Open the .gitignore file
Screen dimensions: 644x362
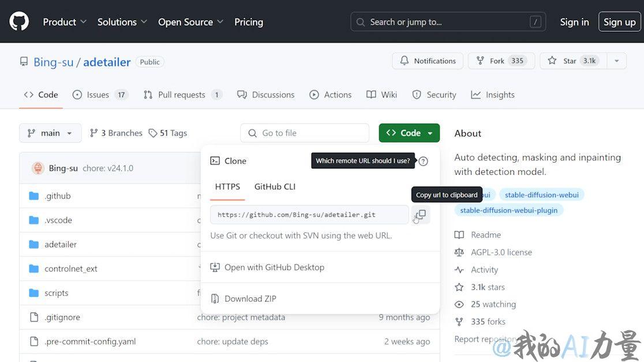tap(62, 317)
